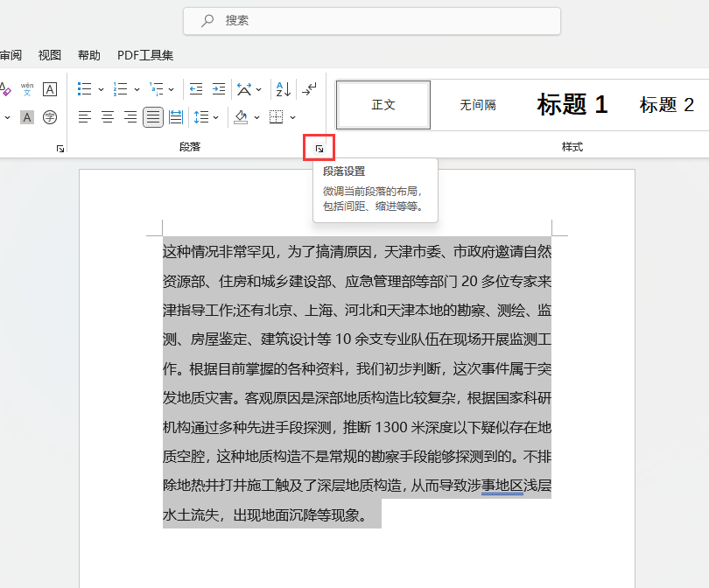Click the paragraph shading paint bucket
Image resolution: width=709 pixels, height=588 pixels.
241,117
